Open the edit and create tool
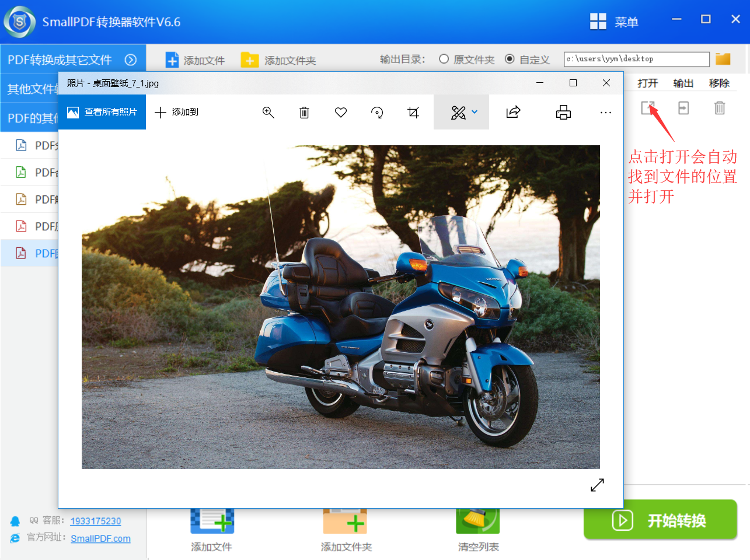The width and height of the screenshot is (750, 560). 458,113
